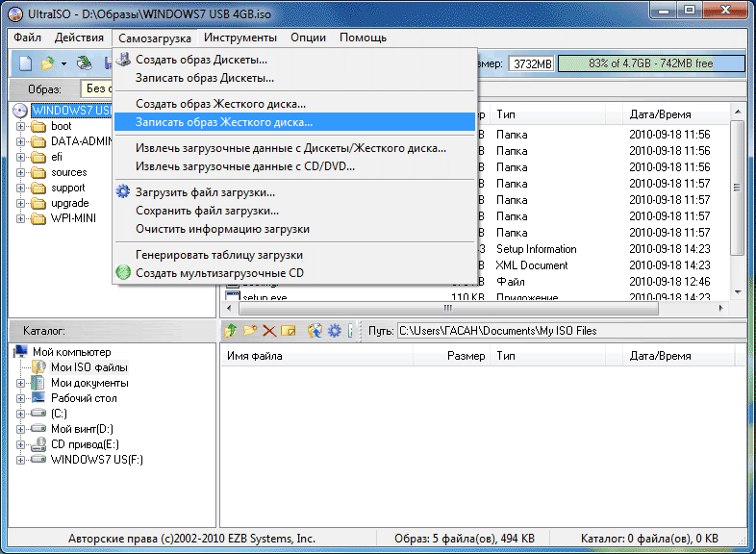
Task: Open the Инструменты menu
Action: pyautogui.click(x=240, y=38)
